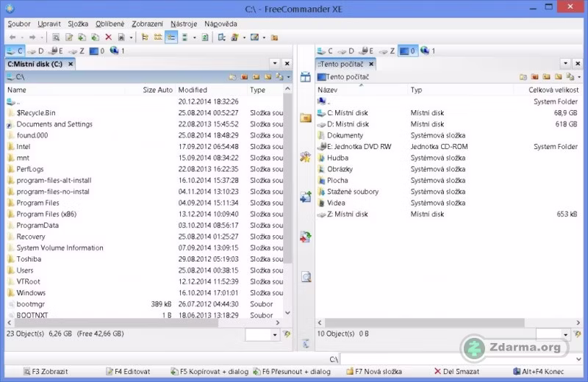Select DVD drive E in left drive bar
The image size is (588, 382).
tap(57, 51)
